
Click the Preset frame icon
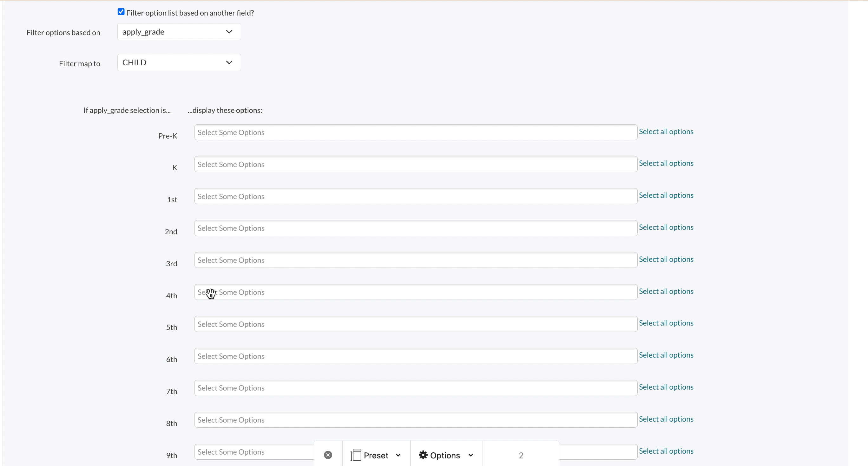click(356, 455)
